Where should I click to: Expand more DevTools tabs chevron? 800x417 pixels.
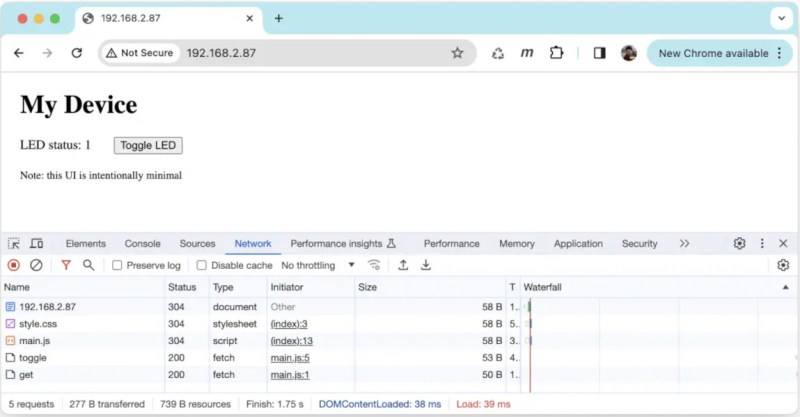(684, 243)
